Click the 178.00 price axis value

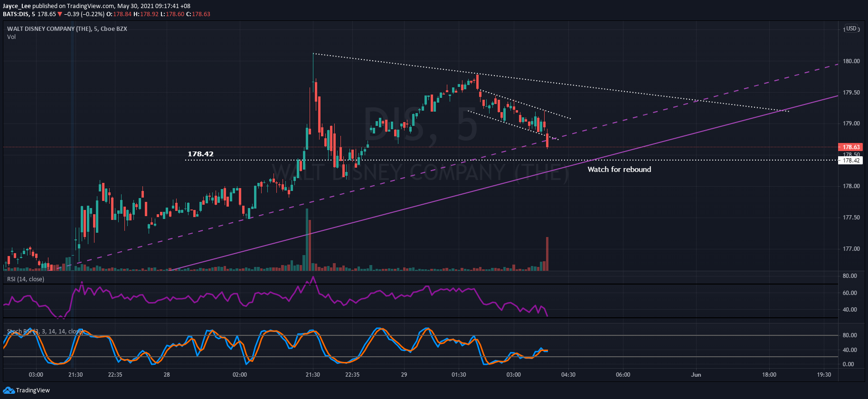click(x=851, y=186)
